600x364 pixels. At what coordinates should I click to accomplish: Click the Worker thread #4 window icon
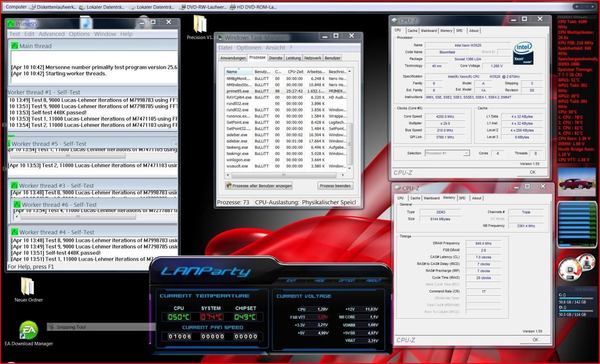pos(15,232)
